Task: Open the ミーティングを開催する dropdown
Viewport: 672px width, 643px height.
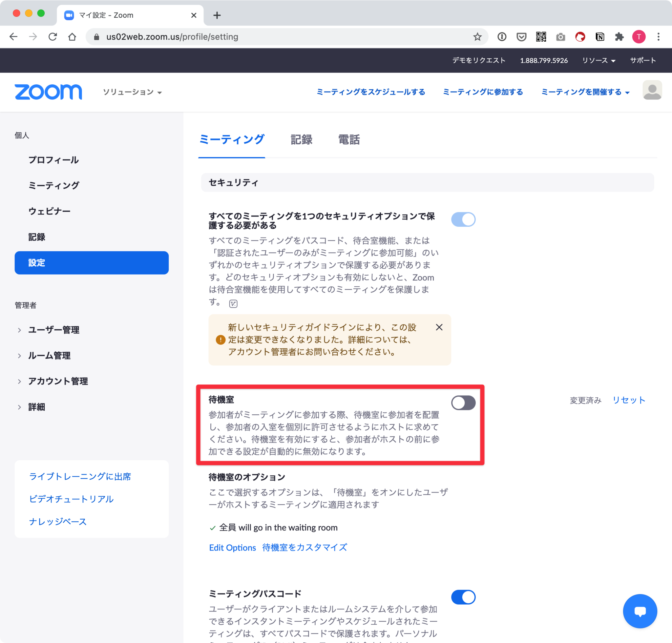Action: [585, 92]
